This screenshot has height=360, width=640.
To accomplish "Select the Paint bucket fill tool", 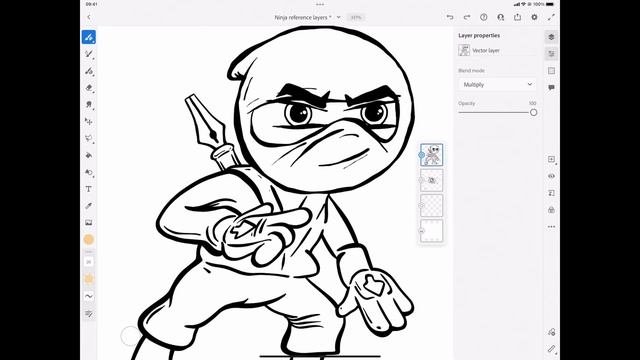I will [89, 155].
